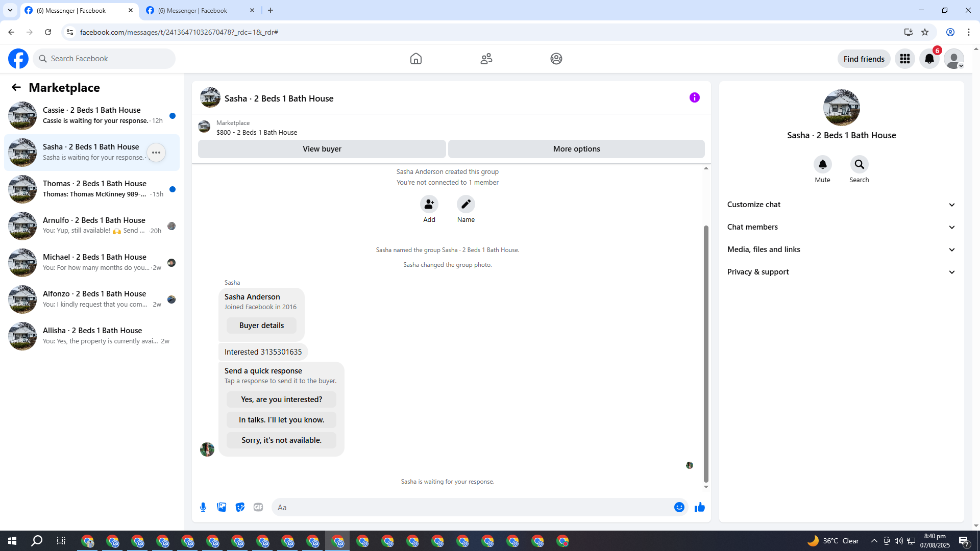Screen dimensions: 980x551
Task: Click the Find friends button
Action: (864, 59)
